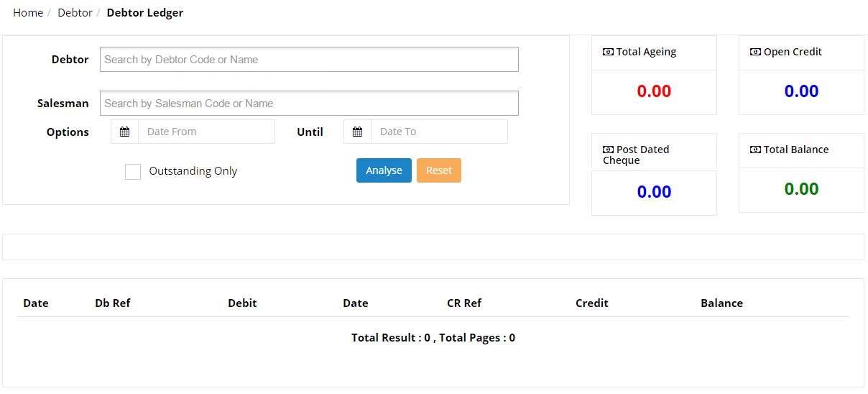Click the money icon next to Total Ageing
Screen dimensions: 868x394
(608, 52)
